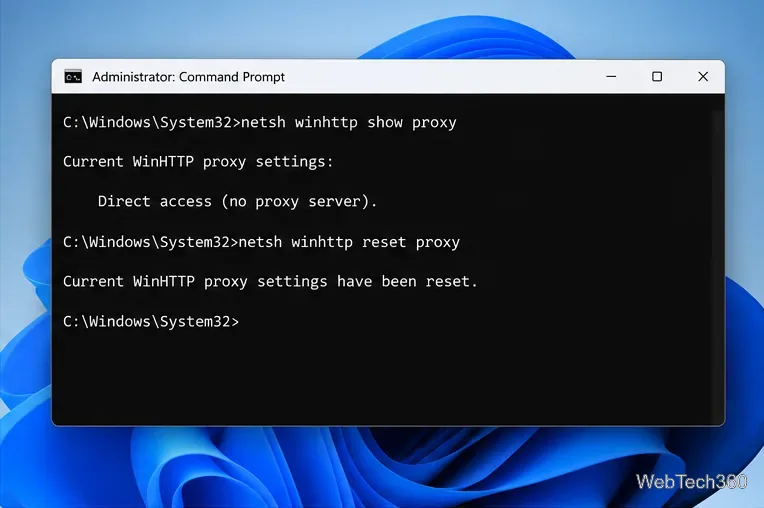Click the Command Prompt icon in title bar
764x508 pixels.
(73, 76)
